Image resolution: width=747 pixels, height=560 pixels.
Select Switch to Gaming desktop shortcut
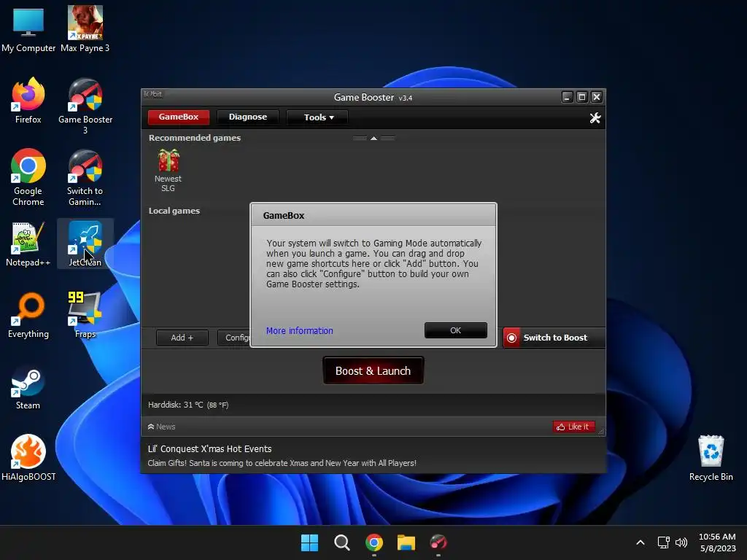click(x=85, y=177)
